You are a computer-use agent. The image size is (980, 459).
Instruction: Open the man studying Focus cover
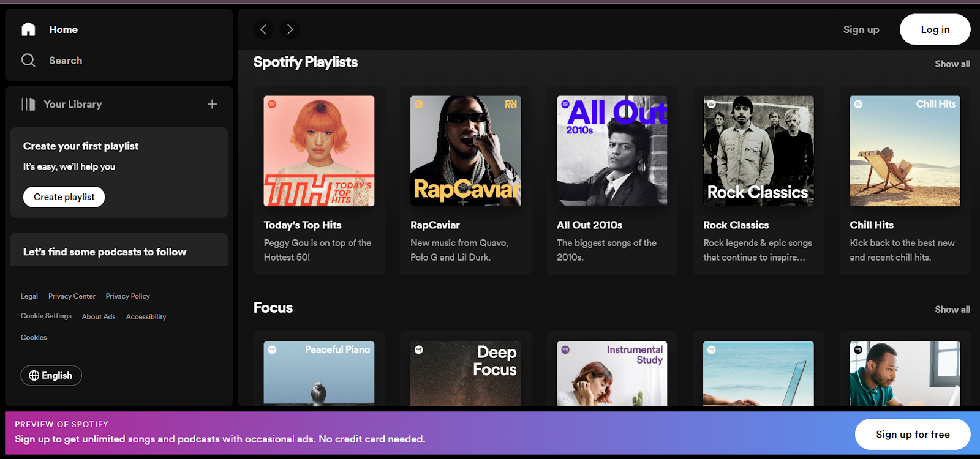point(905,374)
